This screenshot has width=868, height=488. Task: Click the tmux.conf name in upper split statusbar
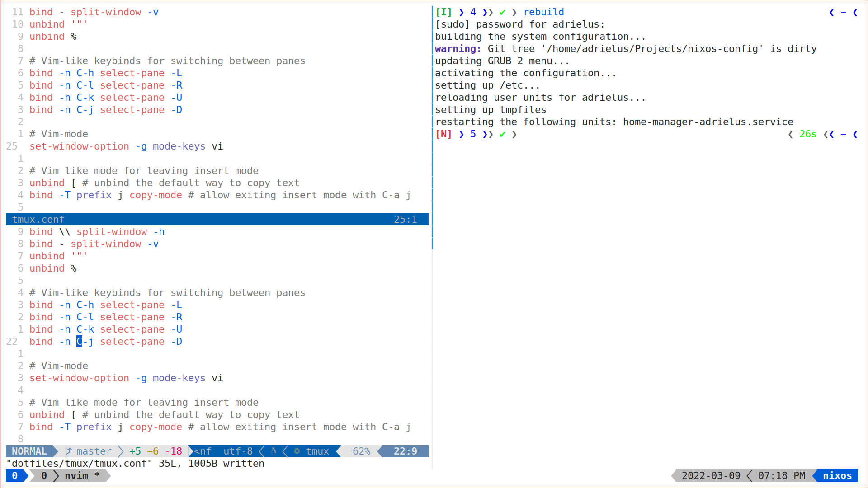tap(38, 219)
